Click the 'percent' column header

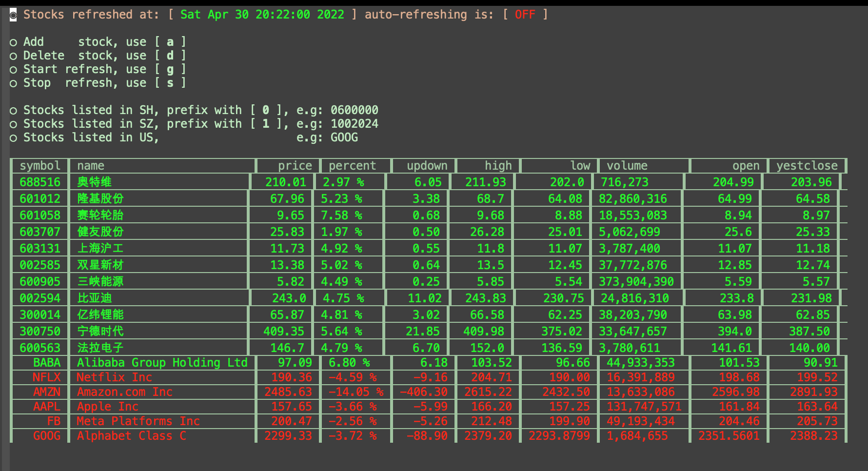[352, 166]
